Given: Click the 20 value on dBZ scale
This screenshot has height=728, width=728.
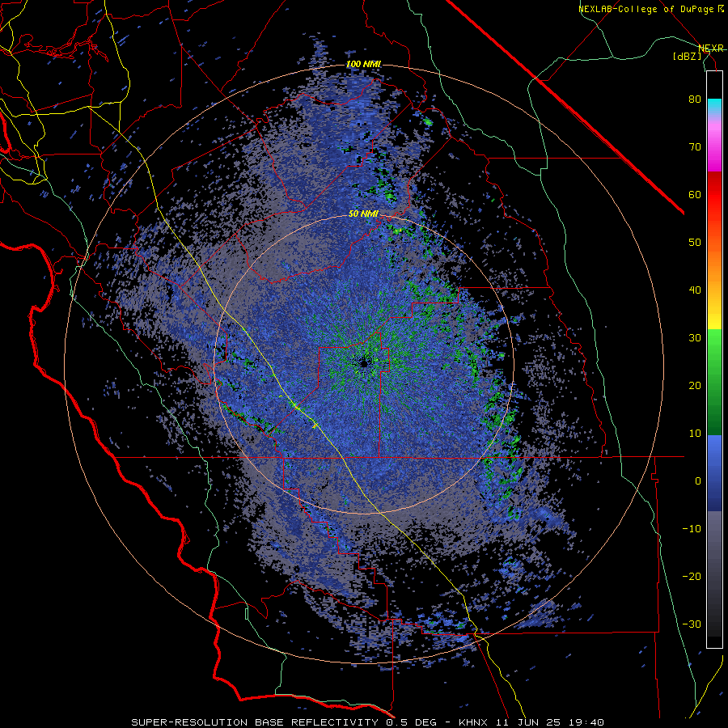Looking at the screenshot, I should [x=695, y=385].
